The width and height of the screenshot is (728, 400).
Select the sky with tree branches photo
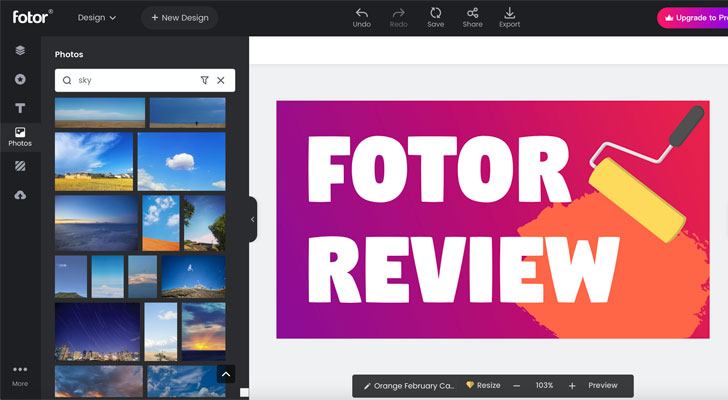(x=205, y=223)
